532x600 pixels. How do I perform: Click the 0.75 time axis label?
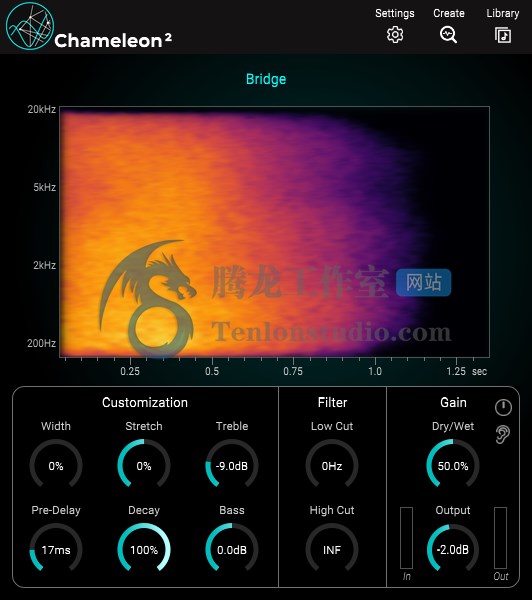[293, 371]
